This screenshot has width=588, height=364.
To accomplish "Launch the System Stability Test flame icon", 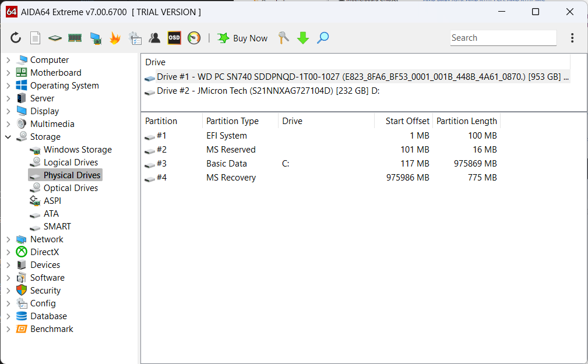I will coord(115,38).
